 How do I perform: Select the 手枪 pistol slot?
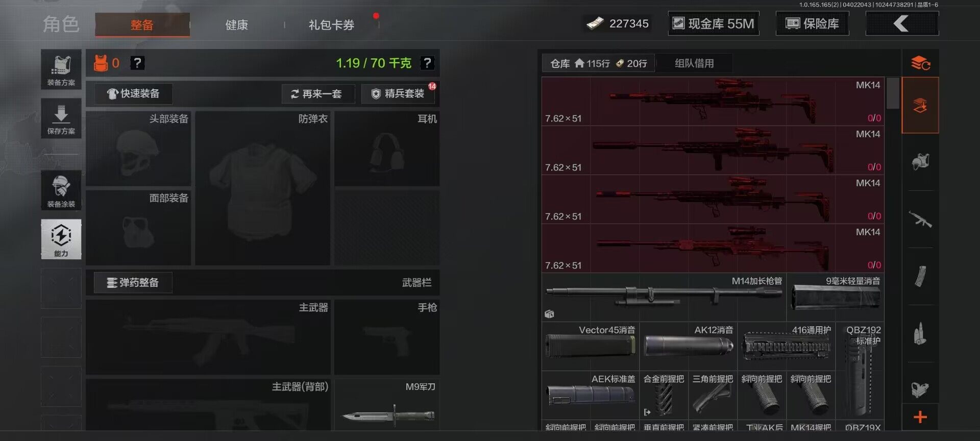coord(387,337)
